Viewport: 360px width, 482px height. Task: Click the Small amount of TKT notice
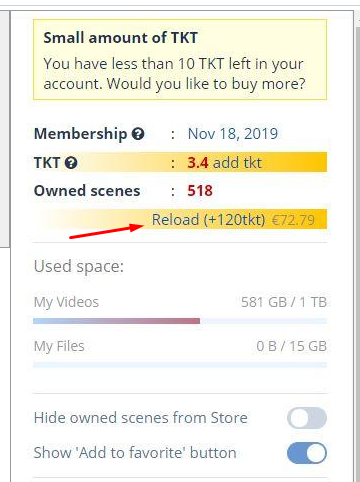point(180,60)
